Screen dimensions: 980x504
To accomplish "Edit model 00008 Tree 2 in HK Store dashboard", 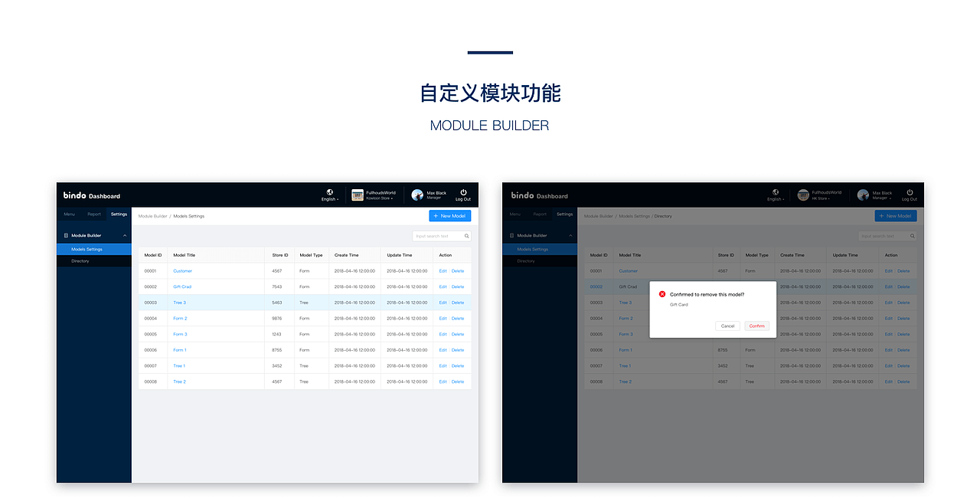I will [888, 381].
